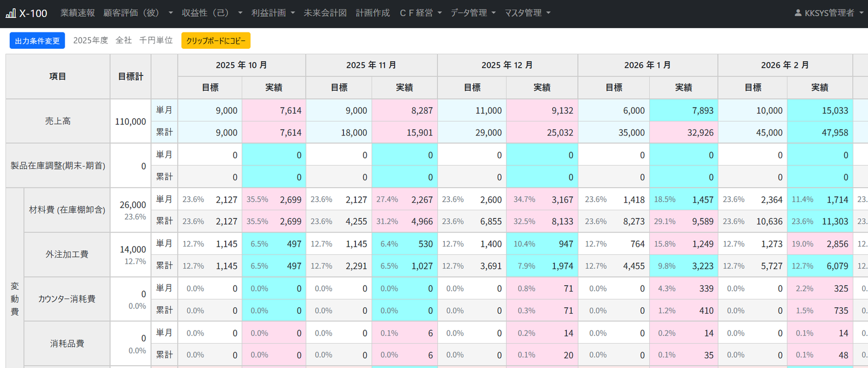Open the 利益計画 dropdown
Screen dimensions: 868x368
point(273,13)
